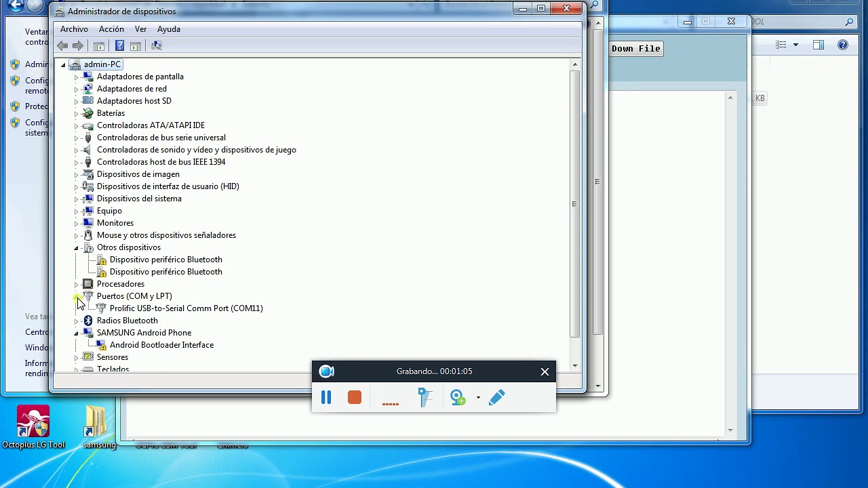Screen dimensions: 868x488
Task: Collapse Puertos (COM y LPT) node
Action: point(76,297)
